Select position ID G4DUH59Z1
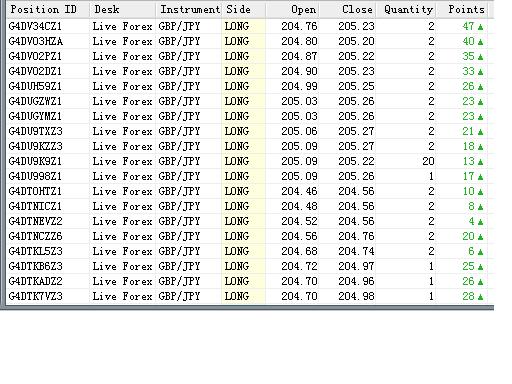 35,86
